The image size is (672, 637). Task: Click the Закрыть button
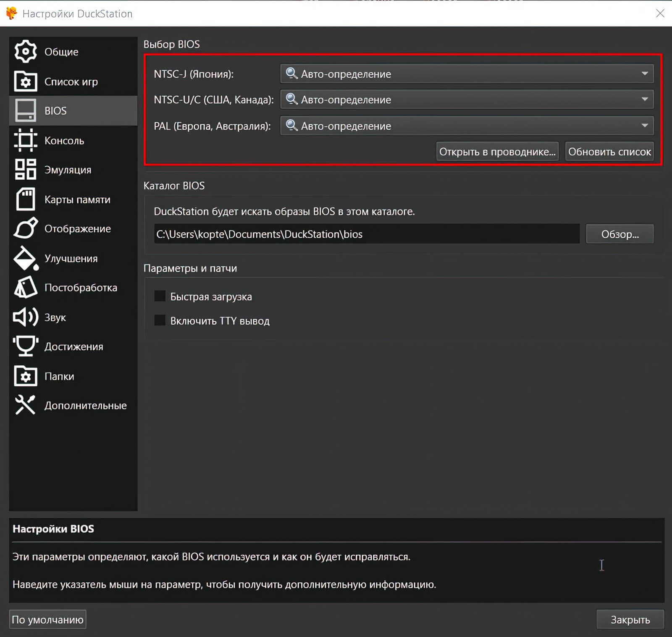(630, 619)
